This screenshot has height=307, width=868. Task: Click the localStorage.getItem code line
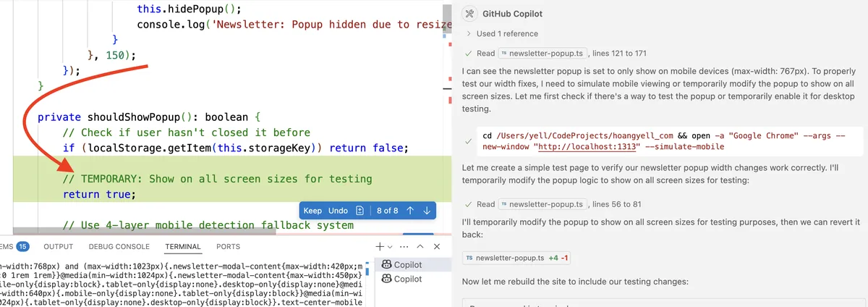235,148
